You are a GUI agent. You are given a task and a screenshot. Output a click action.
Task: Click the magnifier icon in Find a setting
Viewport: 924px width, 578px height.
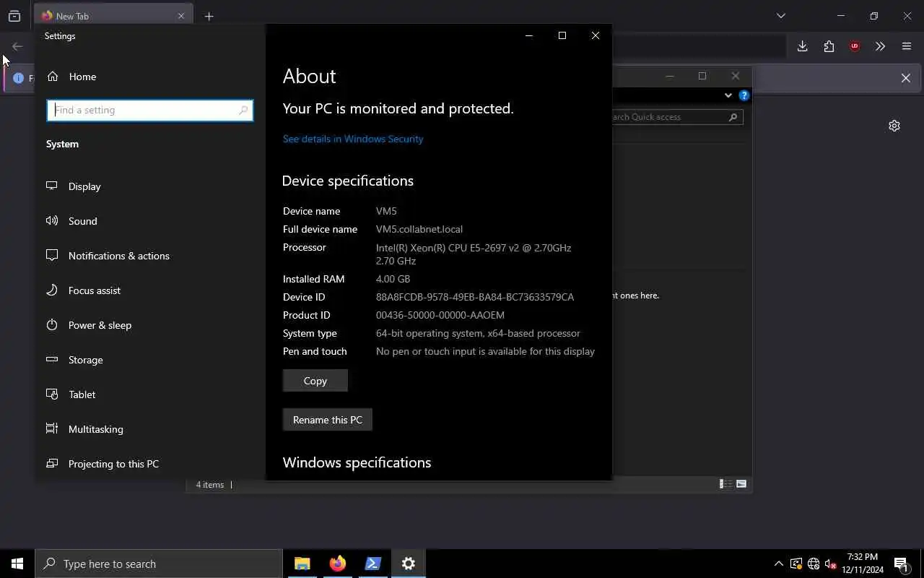(243, 111)
